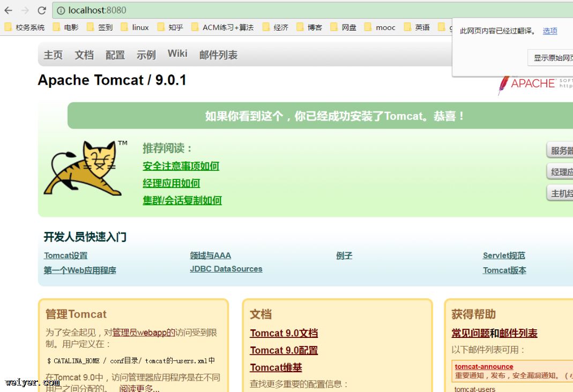Open the Tomcat维基 link

point(276,367)
